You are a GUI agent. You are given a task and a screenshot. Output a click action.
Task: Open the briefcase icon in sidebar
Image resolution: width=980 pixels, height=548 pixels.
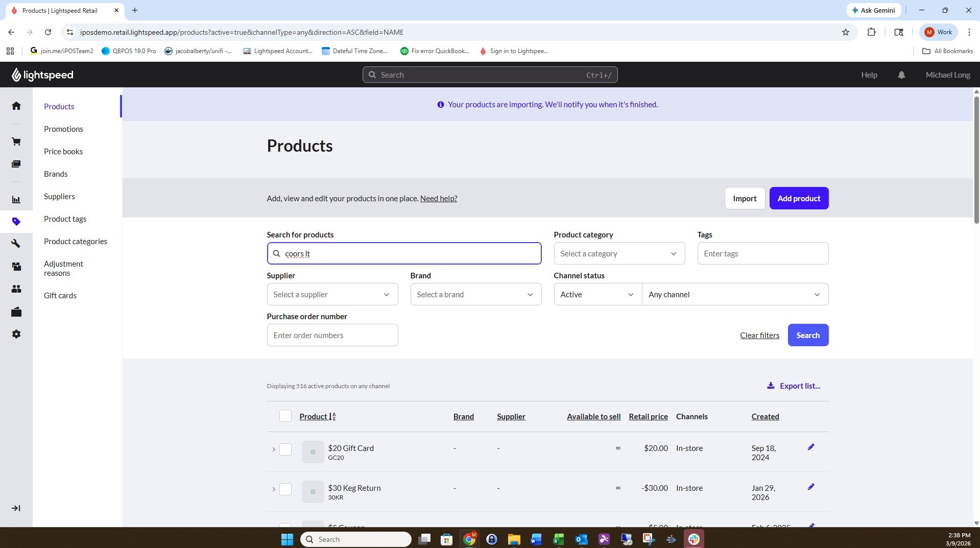click(16, 312)
